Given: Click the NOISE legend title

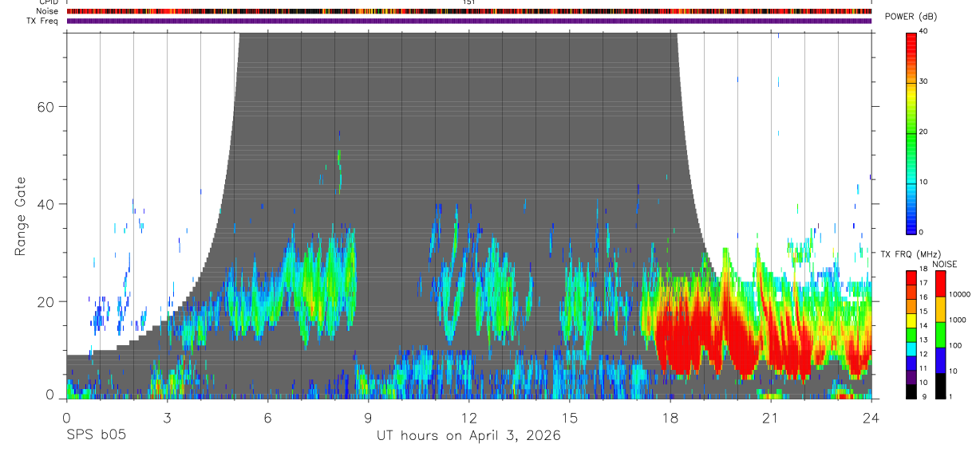Looking at the screenshot, I should tap(945, 264).
